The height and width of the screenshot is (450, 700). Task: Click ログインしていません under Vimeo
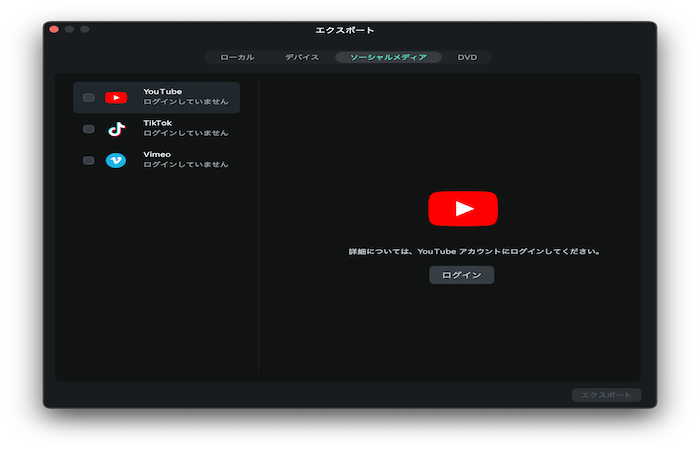coord(186,164)
